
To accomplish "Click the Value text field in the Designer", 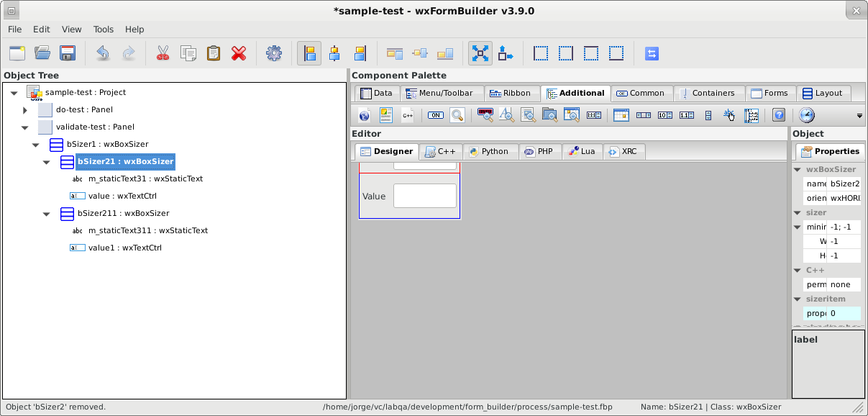I will (424, 195).
